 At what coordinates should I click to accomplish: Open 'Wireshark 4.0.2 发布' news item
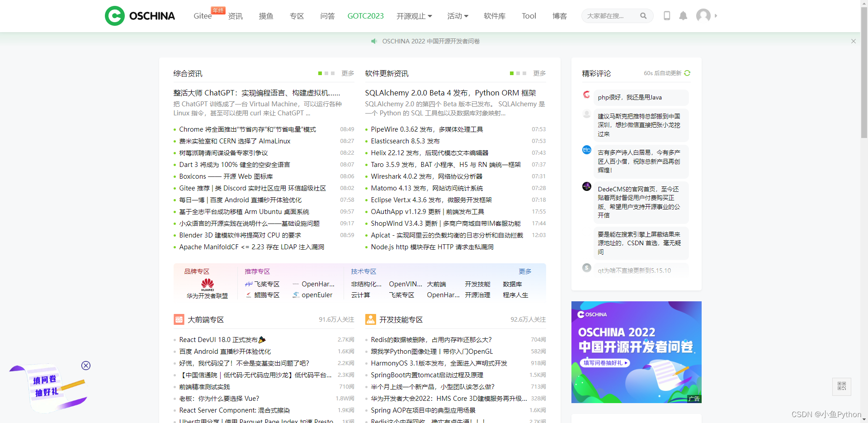(426, 176)
